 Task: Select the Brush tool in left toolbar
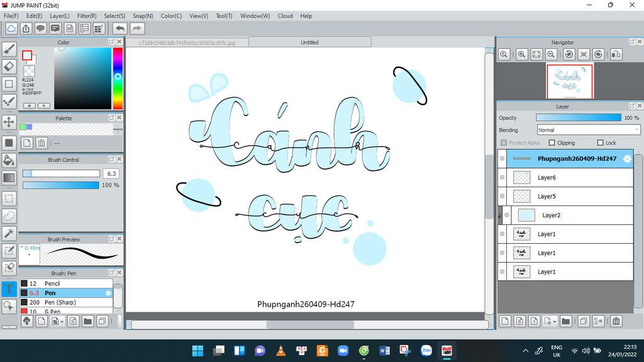[9, 49]
